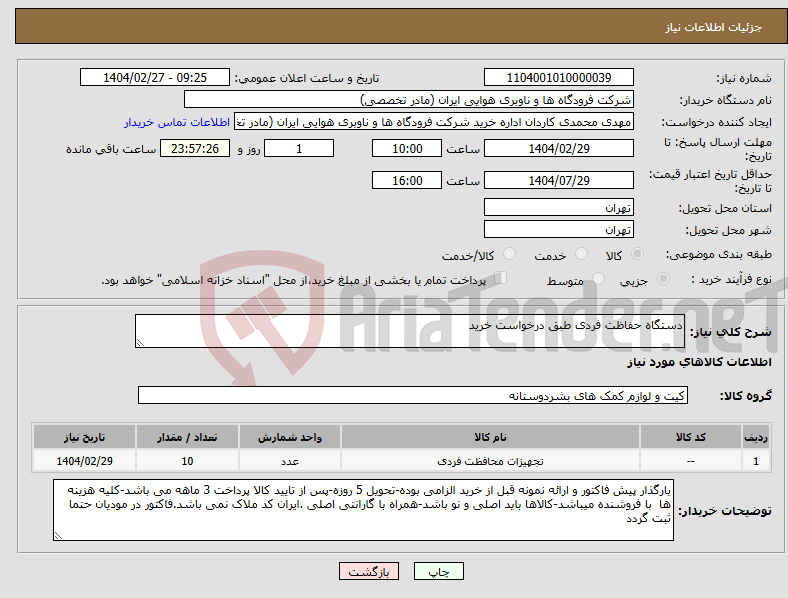Click the طبقه بندی موضوعی label
788x598 pixels.
pyautogui.click(x=719, y=255)
